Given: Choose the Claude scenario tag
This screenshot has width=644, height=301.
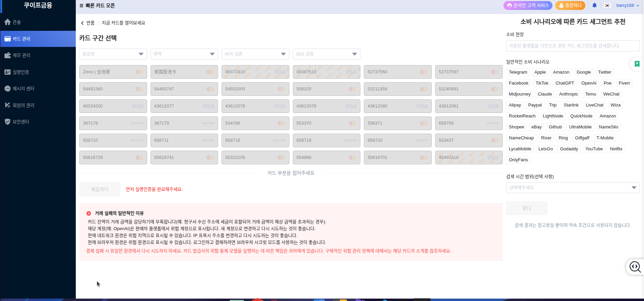Looking at the screenshot, I should point(545,94).
